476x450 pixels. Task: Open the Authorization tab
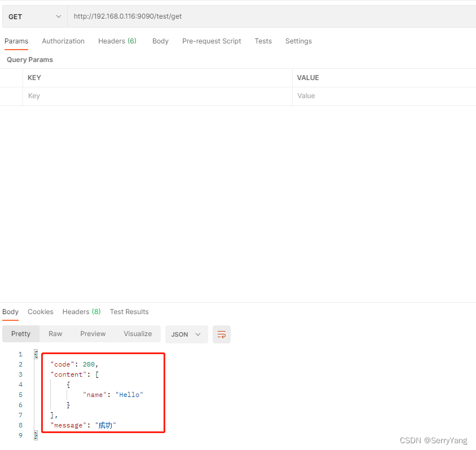(x=63, y=41)
